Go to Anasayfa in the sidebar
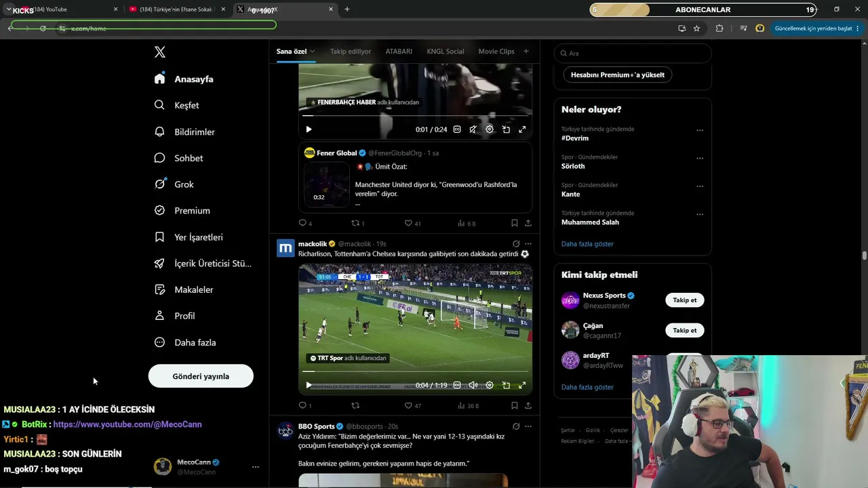Screen dimensions: 868x488 pos(184,79)
